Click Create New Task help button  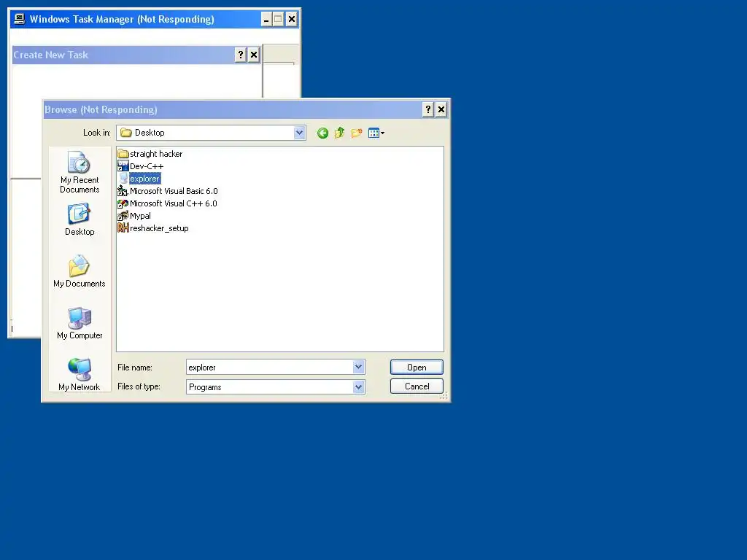241,55
